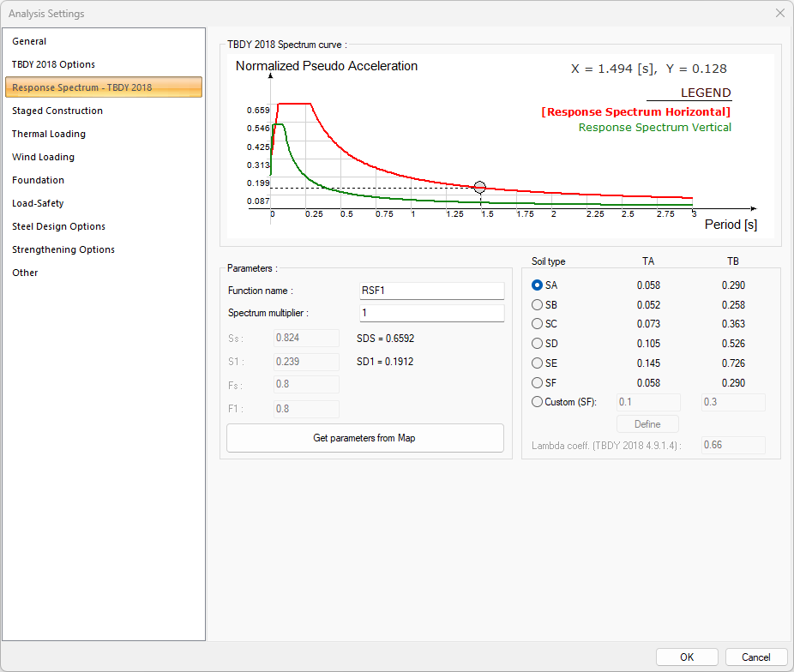
Task: Click the Function name field RSF1
Action: click(430, 291)
